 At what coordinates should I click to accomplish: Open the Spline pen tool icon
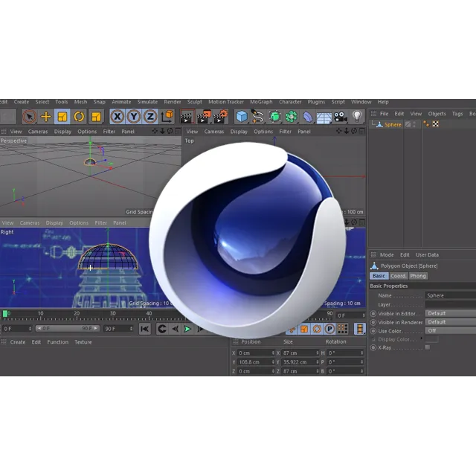(258, 117)
